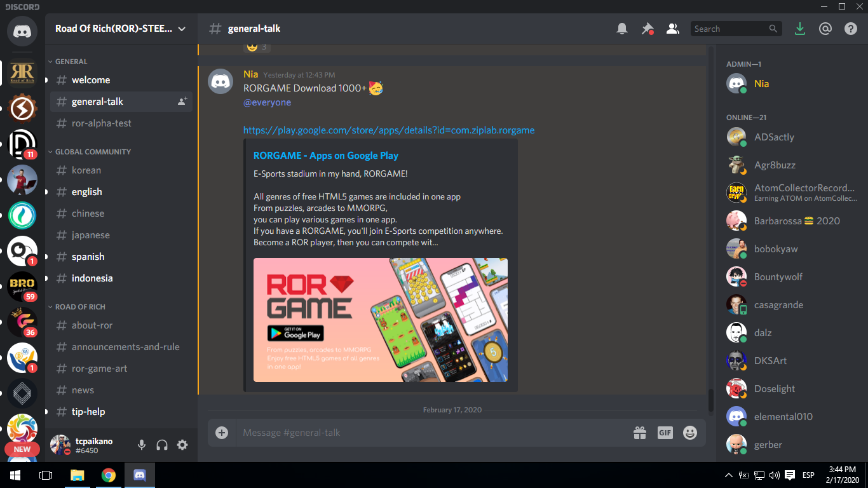The height and width of the screenshot is (488, 868).
Task: Click chat scrollbar thumb
Action: click(x=710, y=401)
